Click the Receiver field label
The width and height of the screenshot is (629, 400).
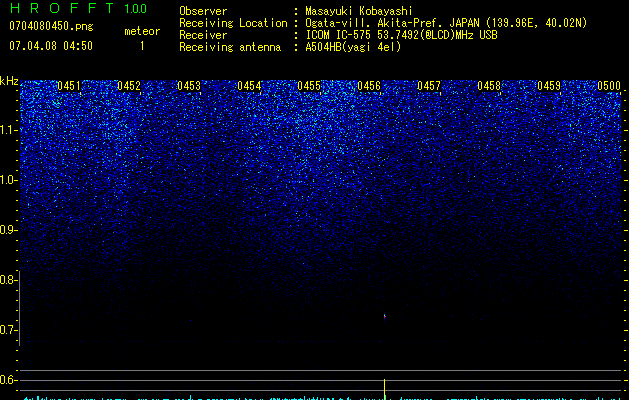203,35
